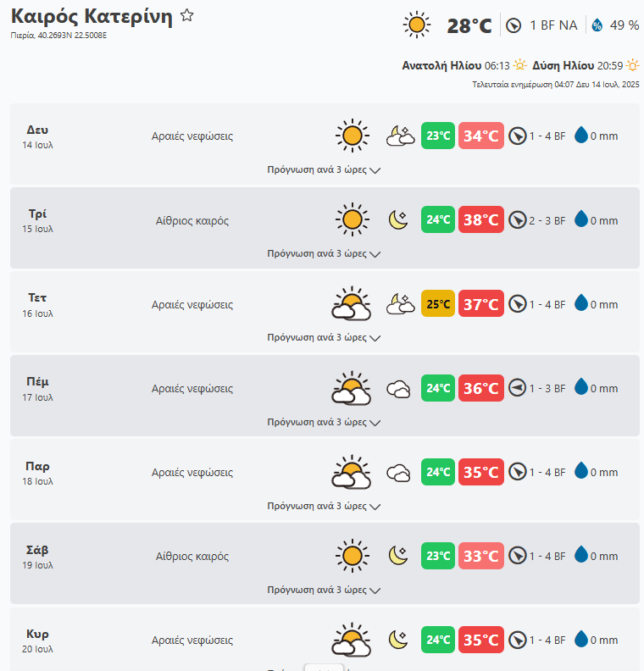Click the current weather sun icon in header
Screen dimensions: 644x671
tap(416, 25)
